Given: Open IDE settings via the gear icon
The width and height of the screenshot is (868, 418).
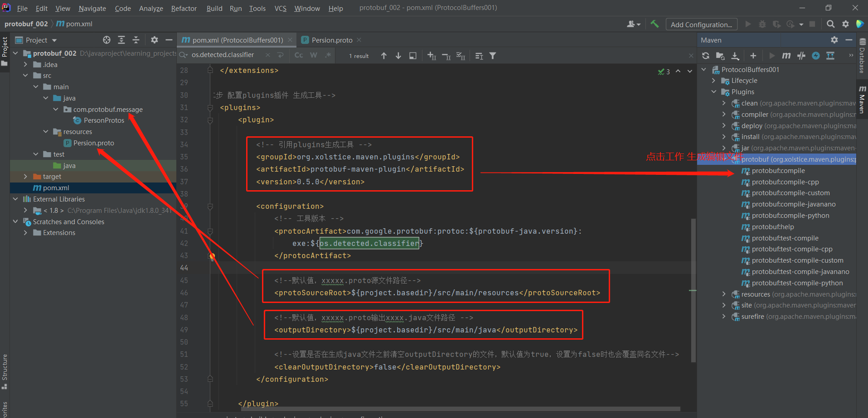Looking at the screenshot, I should tap(846, 24).
